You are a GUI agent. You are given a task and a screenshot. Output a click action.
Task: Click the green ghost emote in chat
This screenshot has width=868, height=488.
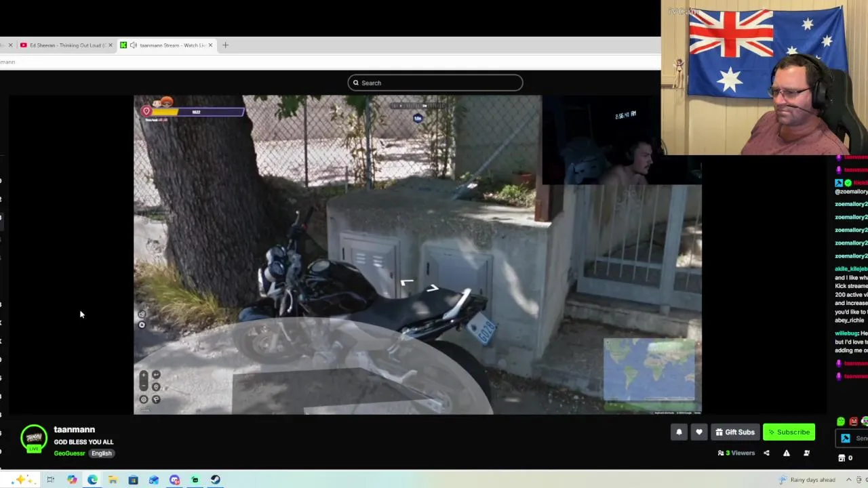841,422
